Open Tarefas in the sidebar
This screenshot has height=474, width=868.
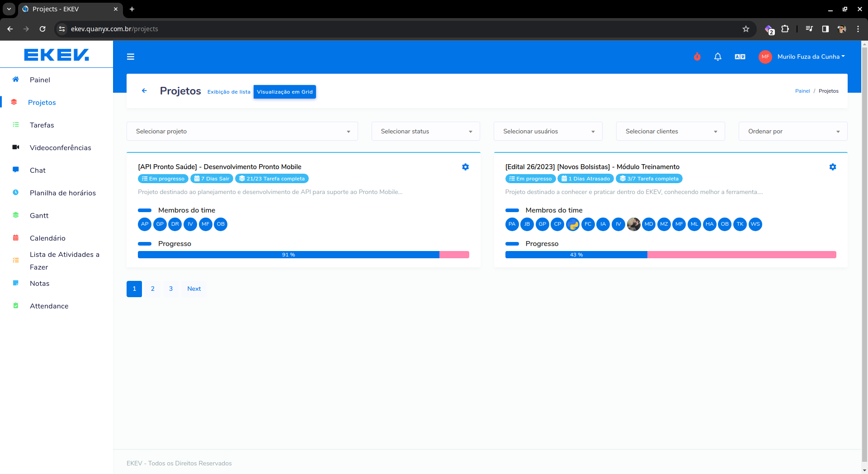point(42,125)
